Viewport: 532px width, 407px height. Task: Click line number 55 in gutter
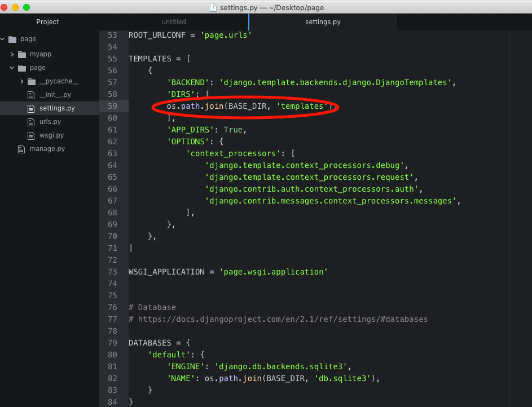coord(112,59)
